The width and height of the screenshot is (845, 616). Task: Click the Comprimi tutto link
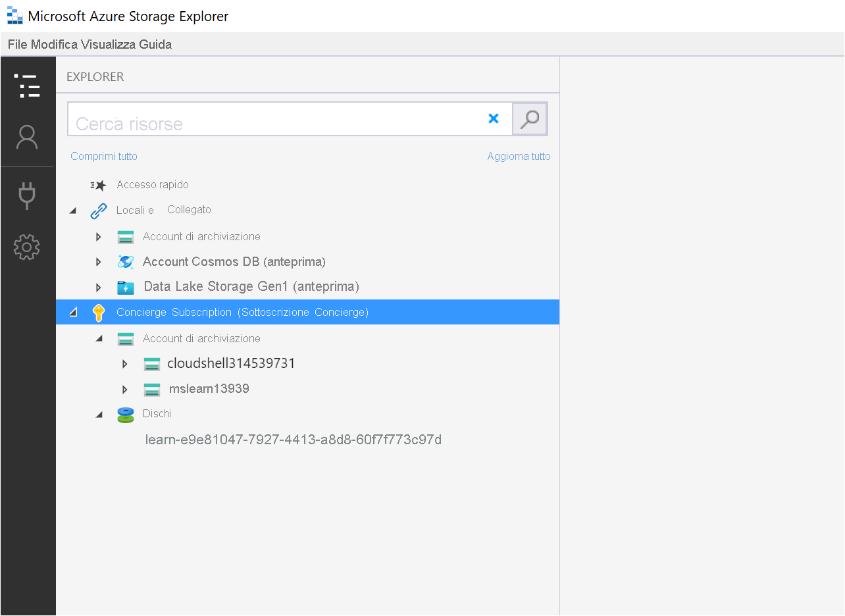104,156
